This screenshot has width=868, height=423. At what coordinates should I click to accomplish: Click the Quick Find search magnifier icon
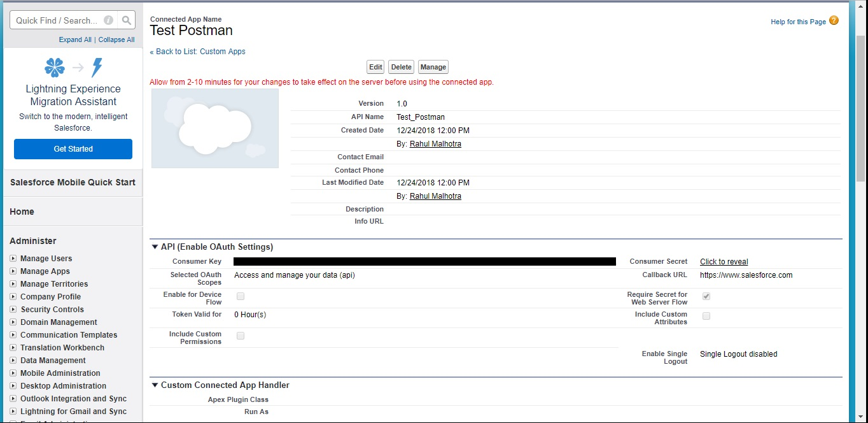click(127, 20)
